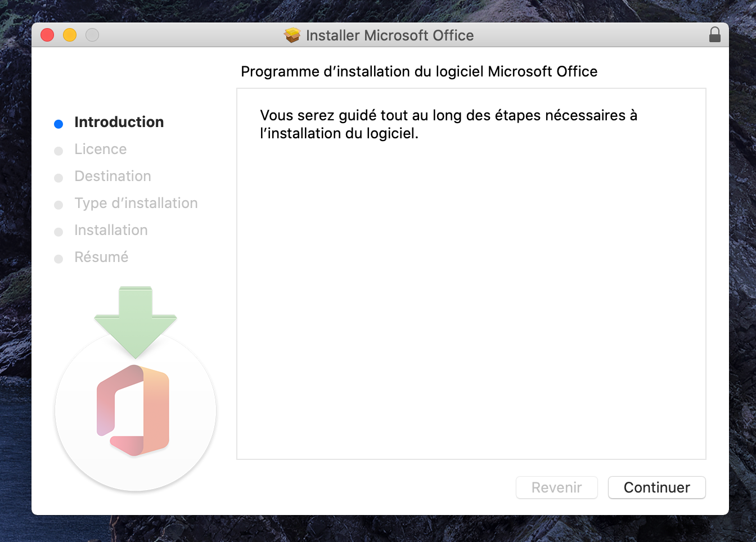Select the Introduction step in sidebar
The width and height of the screenshot is (756, 542).
pos(119,122)
